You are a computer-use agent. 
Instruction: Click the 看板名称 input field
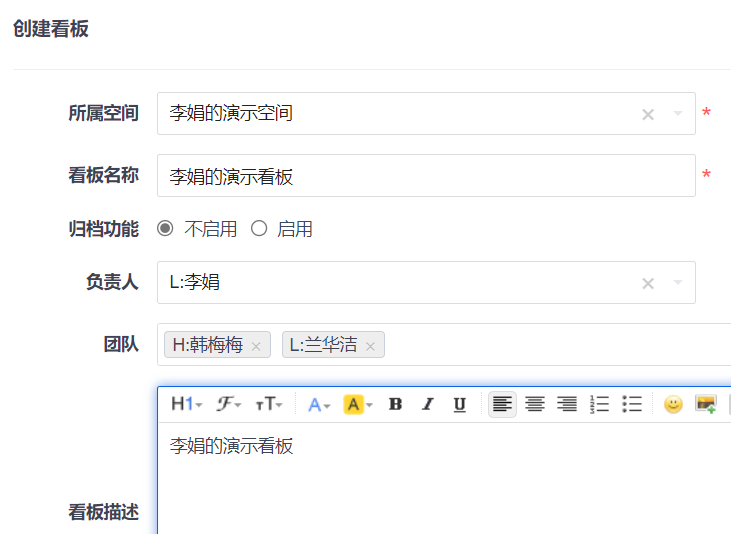pyautogui.click(x=426, y=175)
